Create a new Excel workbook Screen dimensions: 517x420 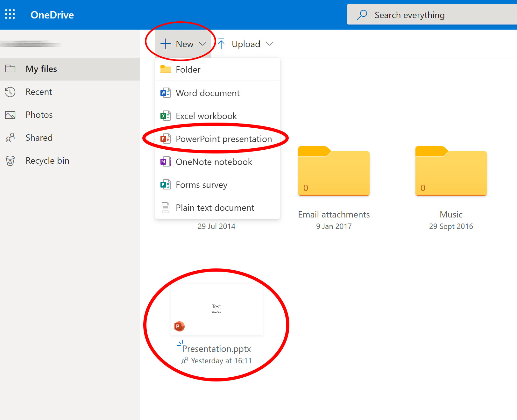pyautogui.click(x=217, y=116)
